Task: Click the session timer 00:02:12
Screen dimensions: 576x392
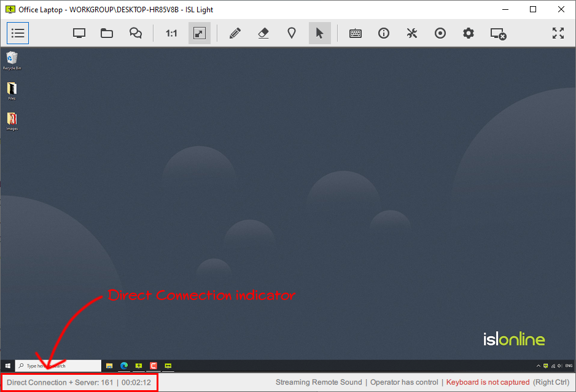Action: pyautogui.click(x=136, y=382)
